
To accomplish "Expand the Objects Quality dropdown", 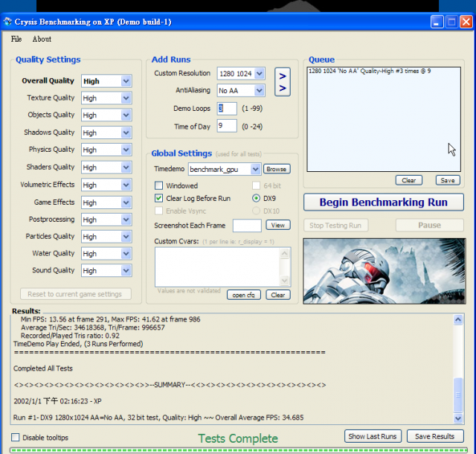I will 126,115.
